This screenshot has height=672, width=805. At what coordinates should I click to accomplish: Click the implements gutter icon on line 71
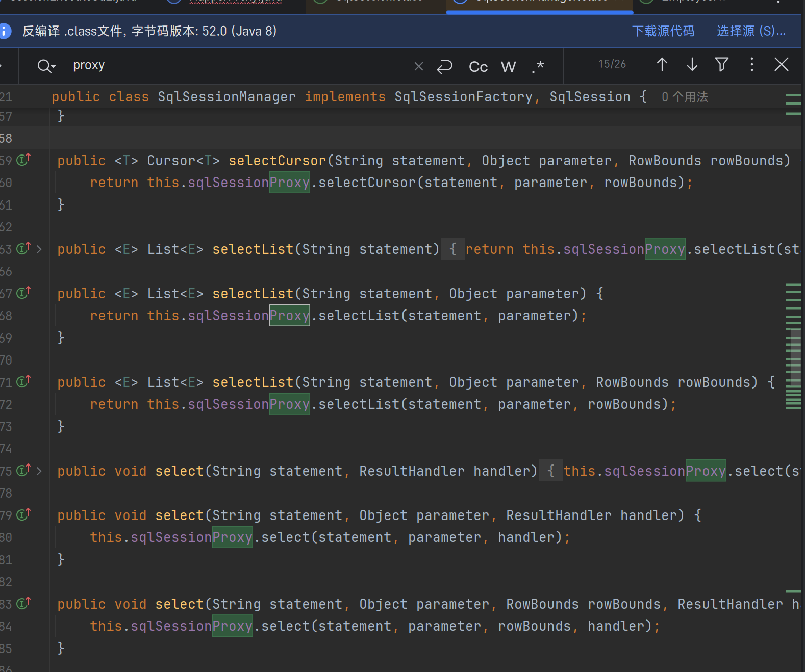[x=23, y=381]
